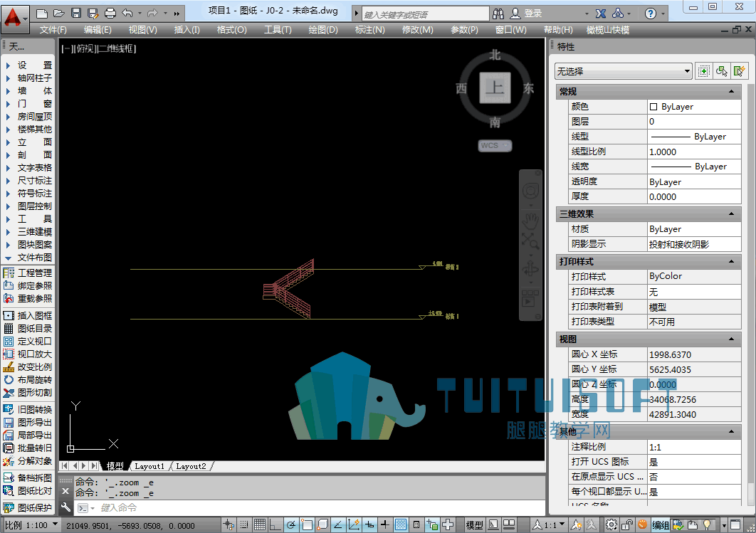Image resolution: width=756 pixels, height=533 pixels.
Task: Click the pan hand icon on navigation bar
Action: pyautogui.click(x=530, y=221)
